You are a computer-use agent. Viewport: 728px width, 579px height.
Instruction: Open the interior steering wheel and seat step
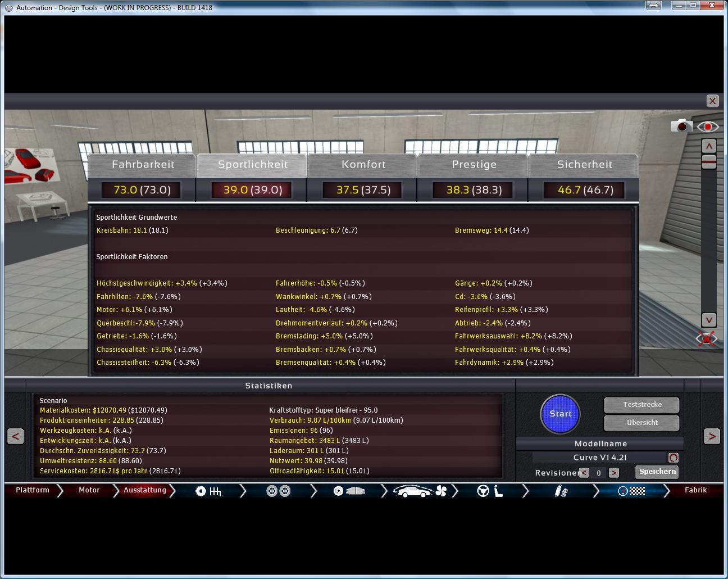pos(490,491)
